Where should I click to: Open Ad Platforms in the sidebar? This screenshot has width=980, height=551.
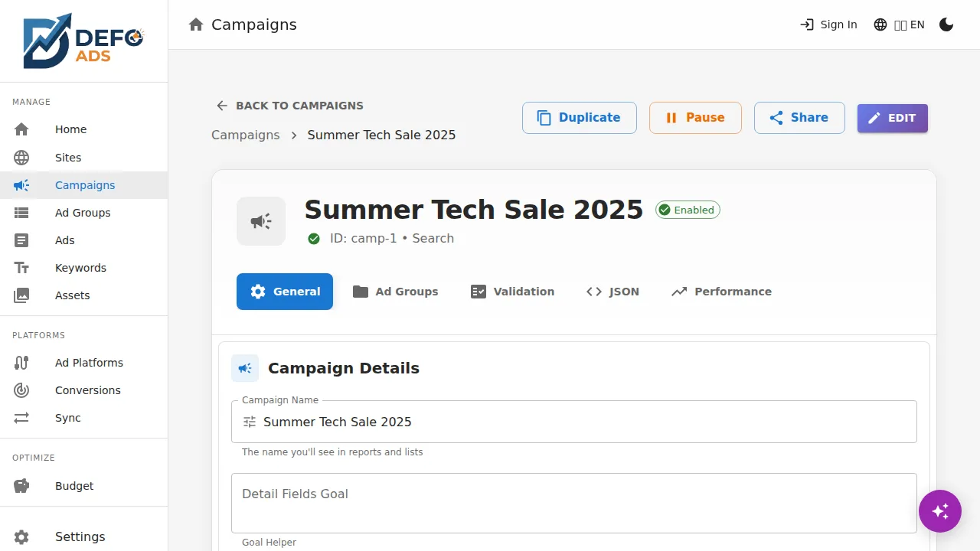[x=83, y=363]
